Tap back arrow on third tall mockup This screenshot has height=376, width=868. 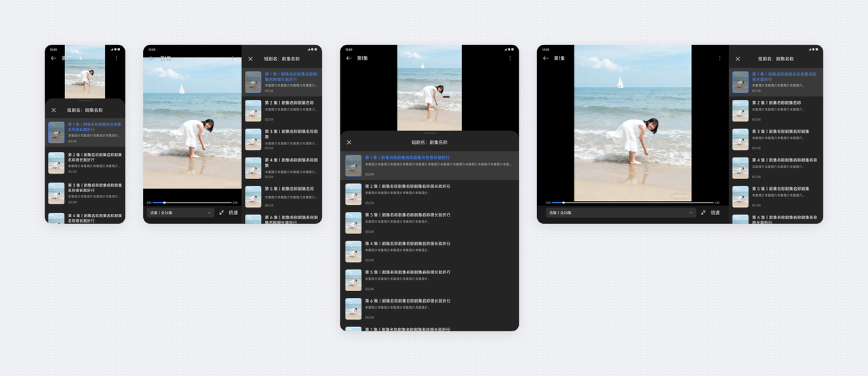(x=349, y=58)
